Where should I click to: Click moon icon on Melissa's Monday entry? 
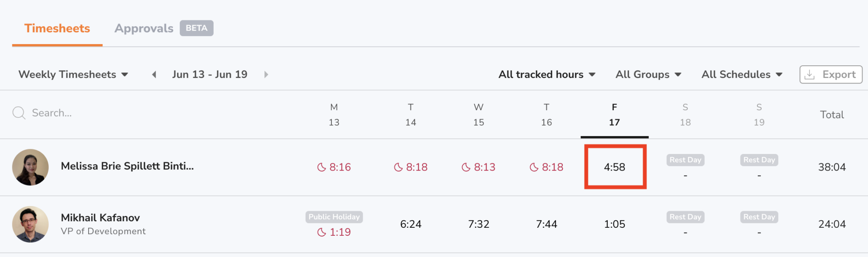pos(322,168)
